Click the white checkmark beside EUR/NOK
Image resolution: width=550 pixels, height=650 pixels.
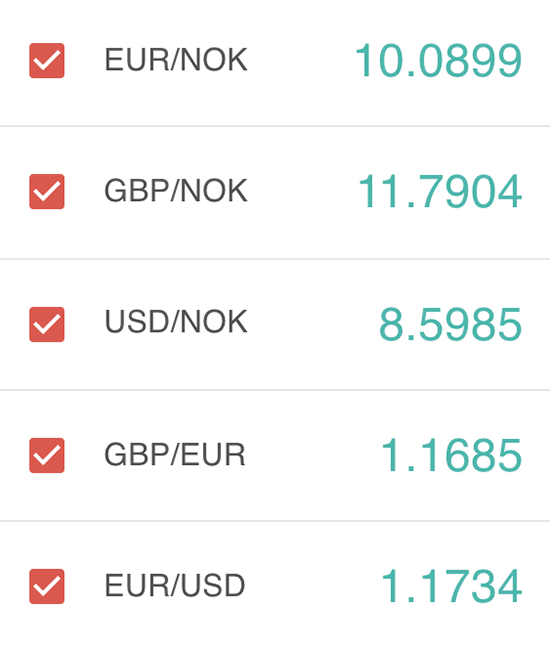click(x=47, y=61)
